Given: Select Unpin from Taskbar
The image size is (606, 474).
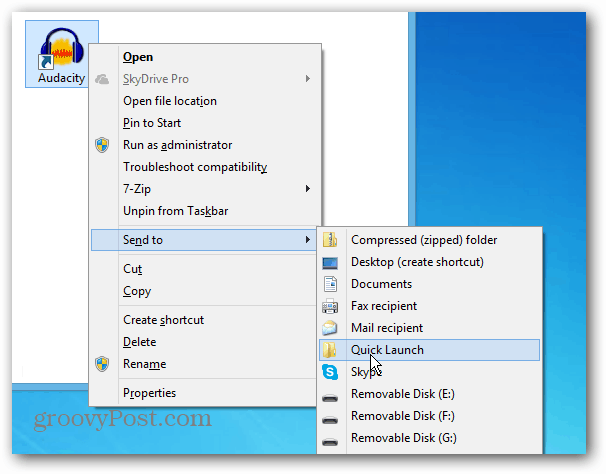Looking at the screenshot, I should [205, 211].
